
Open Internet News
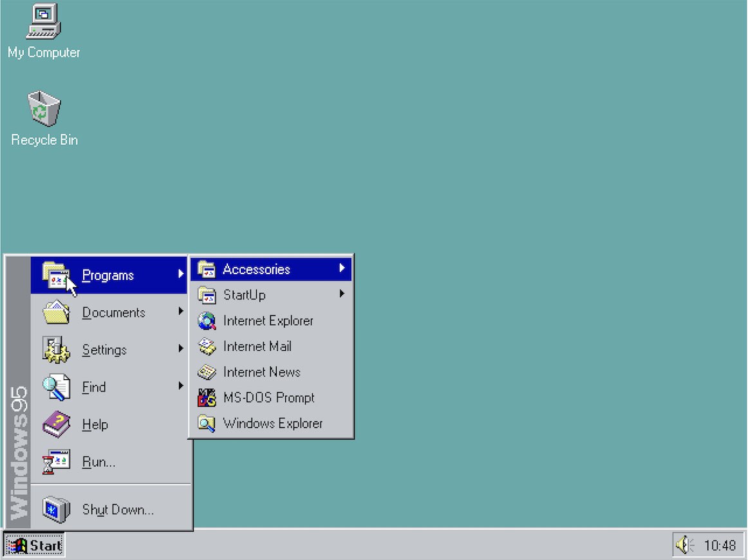(261, 372)
